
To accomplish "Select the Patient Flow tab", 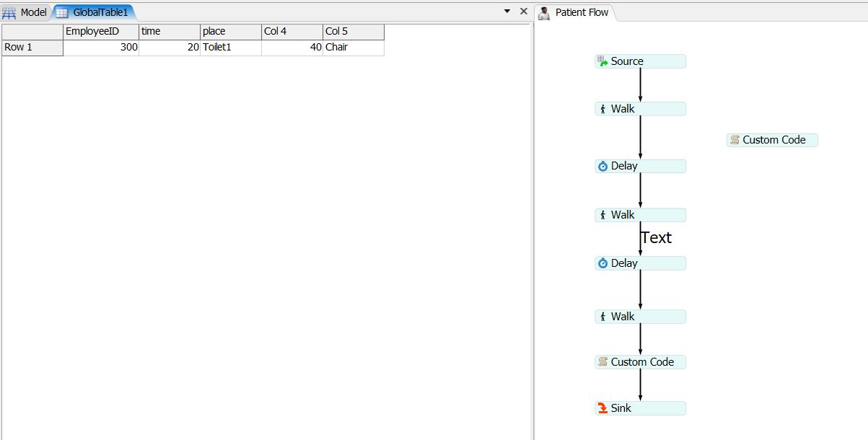I will click(581, 12).
